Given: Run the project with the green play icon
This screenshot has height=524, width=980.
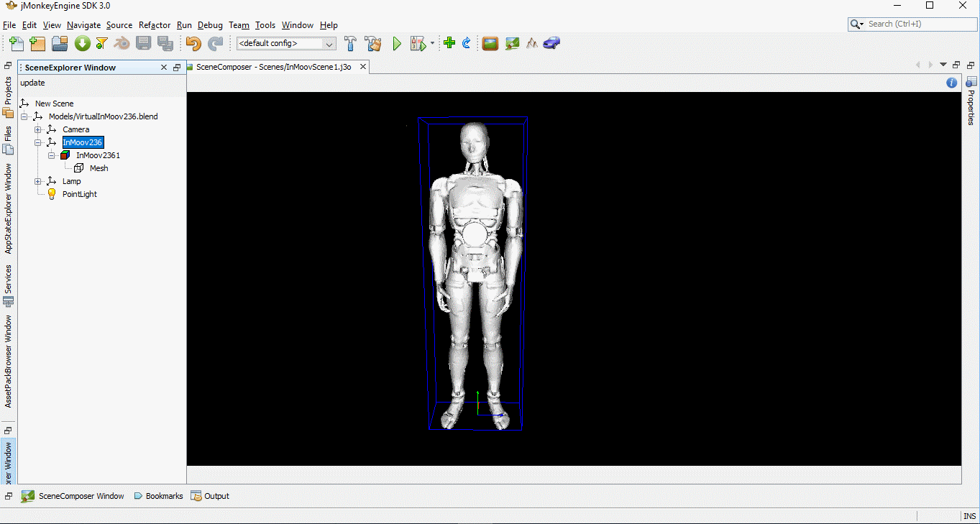Looking at the screenshot, I should click(397, 44).
